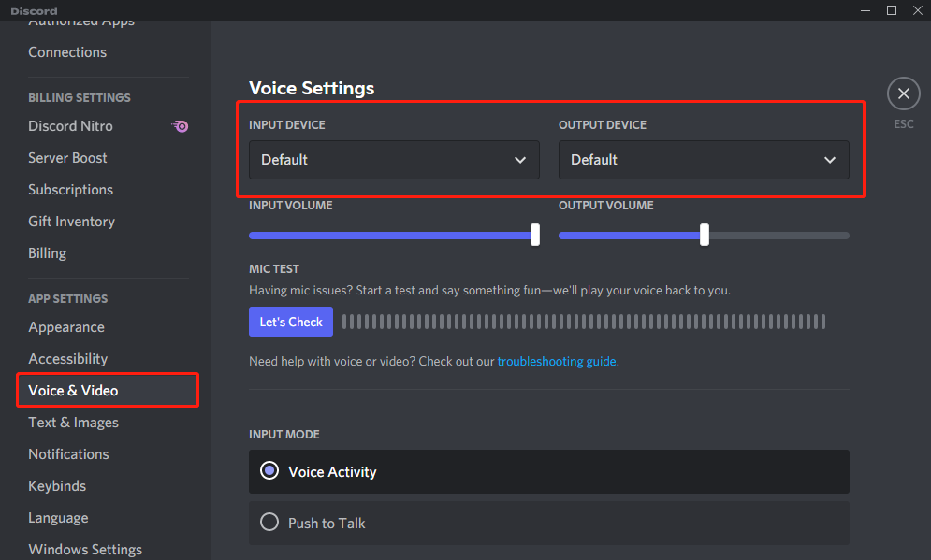
Task: Select Voice & Video settings
Action: [108, 391]
